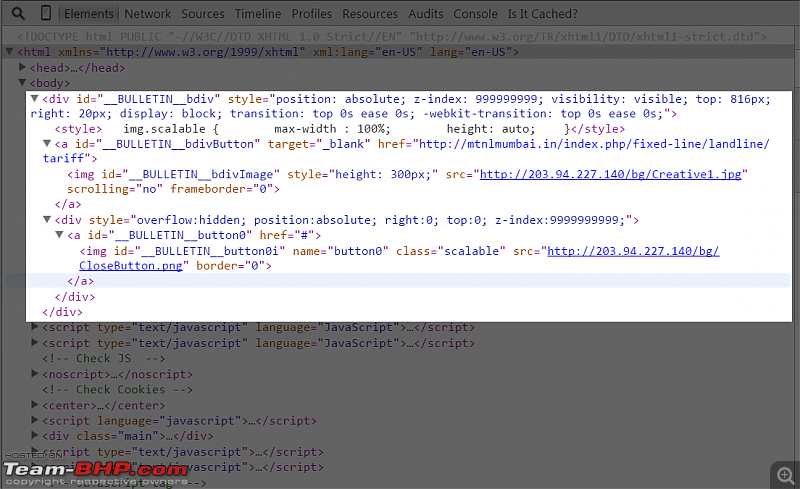This screenshot has width=800, height=489.
Task: Expand the center element node
Action: coord(35,405)
